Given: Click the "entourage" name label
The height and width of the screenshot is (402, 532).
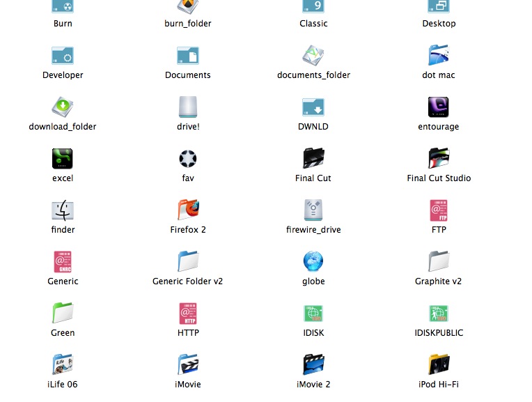Looking at the screenshot, I should (439, 127).
